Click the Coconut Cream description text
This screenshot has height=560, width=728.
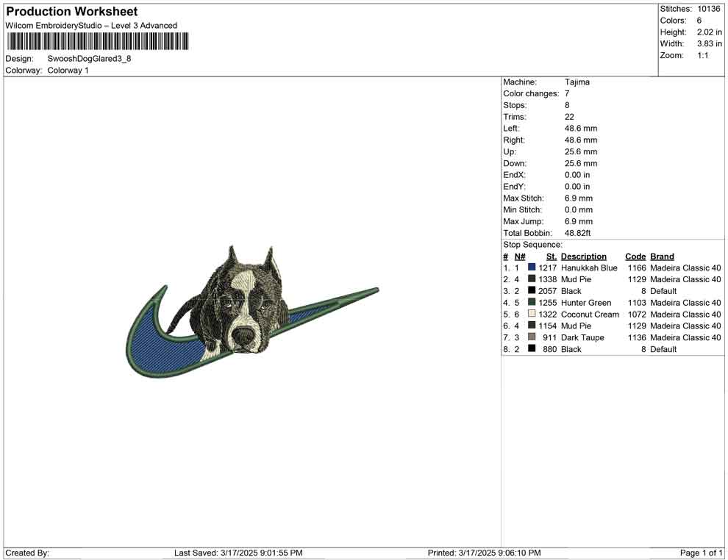pos(590,314)
